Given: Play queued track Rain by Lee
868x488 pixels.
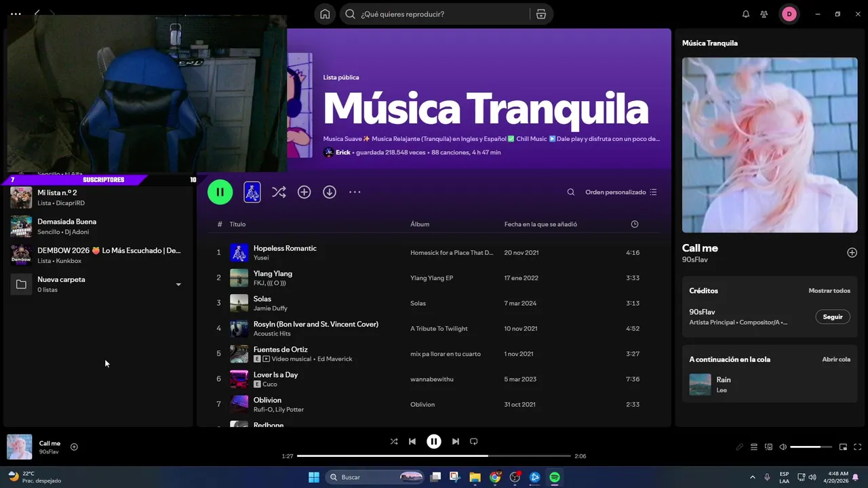Looking at the screenshot, I should point(770,384).
